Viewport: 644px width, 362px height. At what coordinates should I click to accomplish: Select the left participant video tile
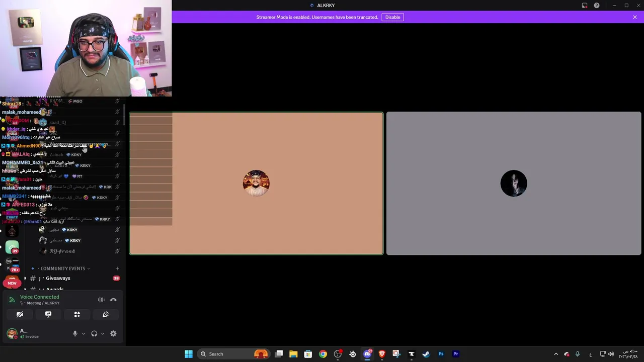(256, 183)
